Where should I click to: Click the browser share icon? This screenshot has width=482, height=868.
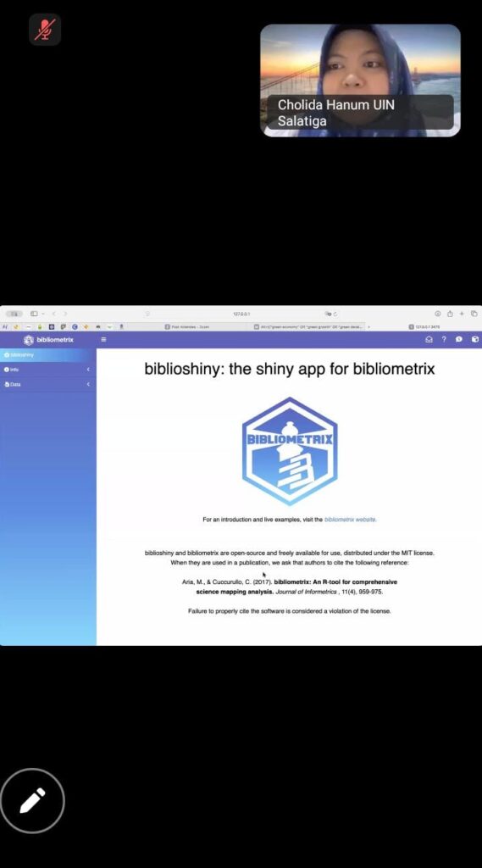coord(450,314)
